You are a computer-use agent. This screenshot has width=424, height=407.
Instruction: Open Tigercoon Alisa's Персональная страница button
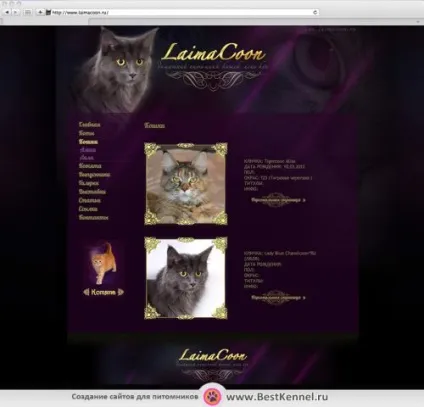278,200
